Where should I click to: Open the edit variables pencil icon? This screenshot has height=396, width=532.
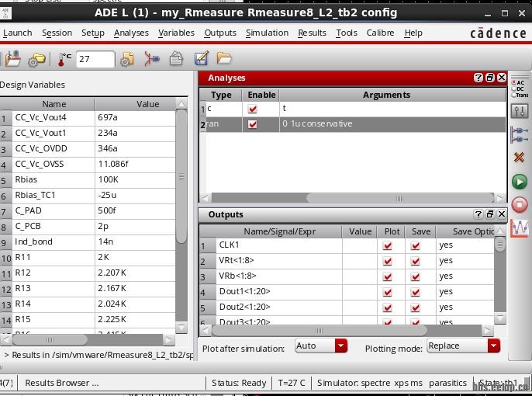point(201,58)
